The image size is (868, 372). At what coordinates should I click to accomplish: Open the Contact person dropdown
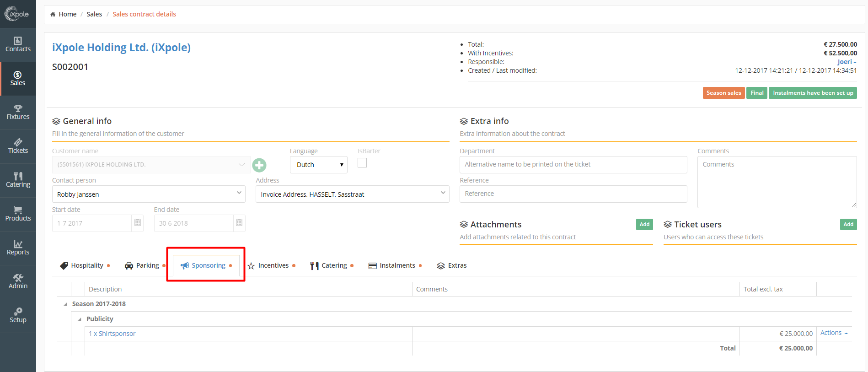149,194
